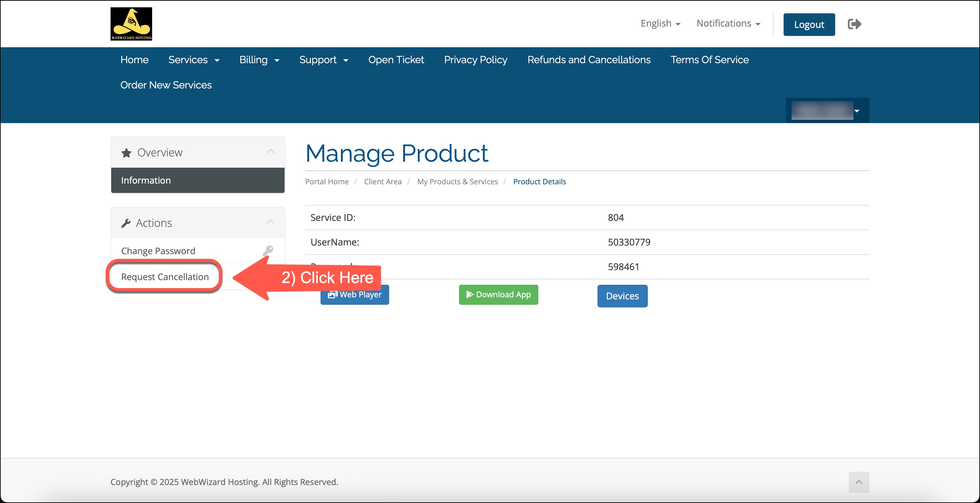Expand the Notifications dropdown
The image size is (980, 503).
728,24
